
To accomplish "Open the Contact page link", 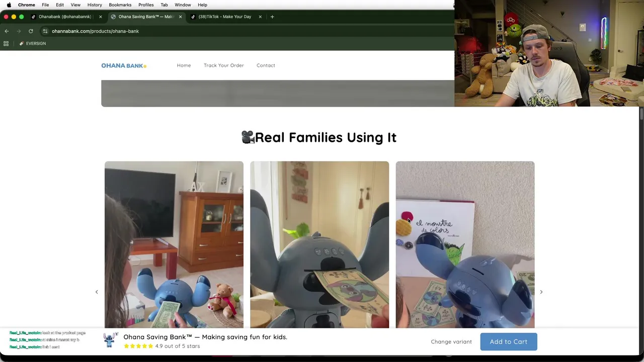I will tap(266, 65).
